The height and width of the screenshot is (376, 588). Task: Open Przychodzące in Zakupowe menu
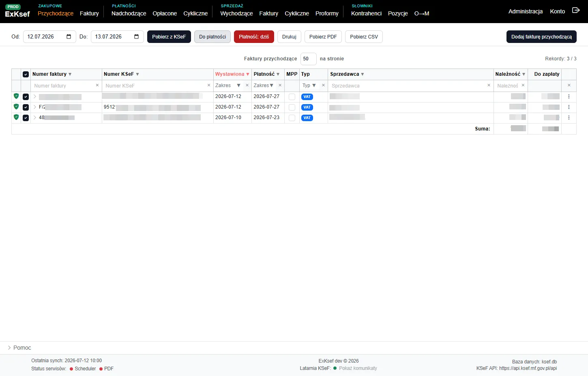click(x=56, y=13)
